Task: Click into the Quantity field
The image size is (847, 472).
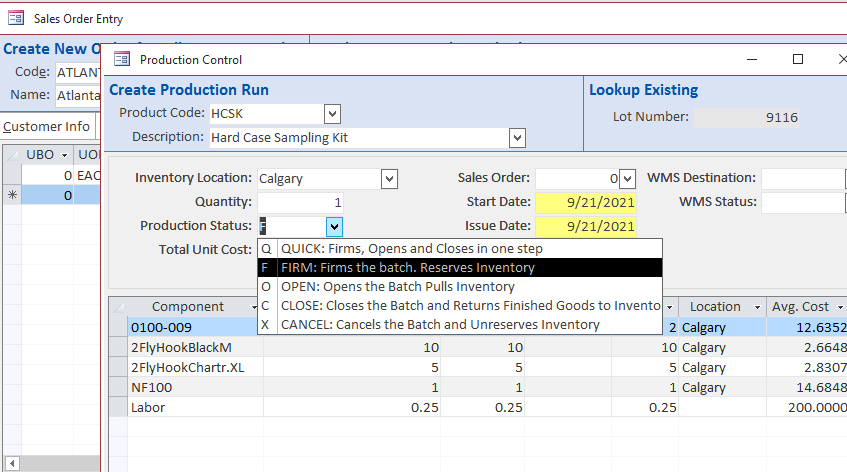Action: point(300,202)
